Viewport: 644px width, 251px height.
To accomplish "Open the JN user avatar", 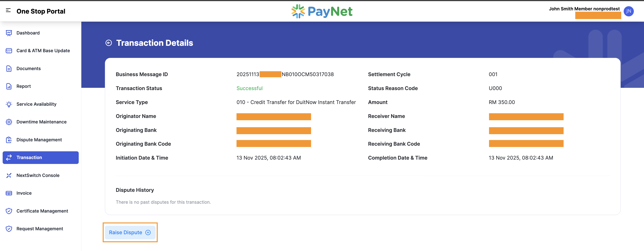I will pyautogui.click(x=629, y=11).
